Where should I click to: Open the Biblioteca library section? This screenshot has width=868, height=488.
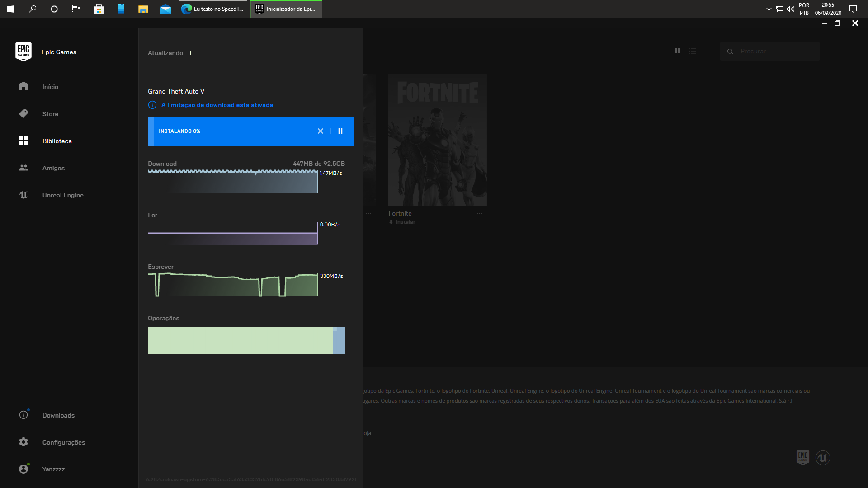click(57, 141)
